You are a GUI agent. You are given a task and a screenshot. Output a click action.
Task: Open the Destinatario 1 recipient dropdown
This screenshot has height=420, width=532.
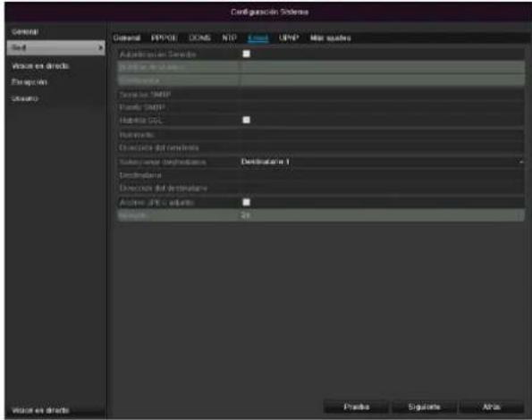click(x=382, y=162)
